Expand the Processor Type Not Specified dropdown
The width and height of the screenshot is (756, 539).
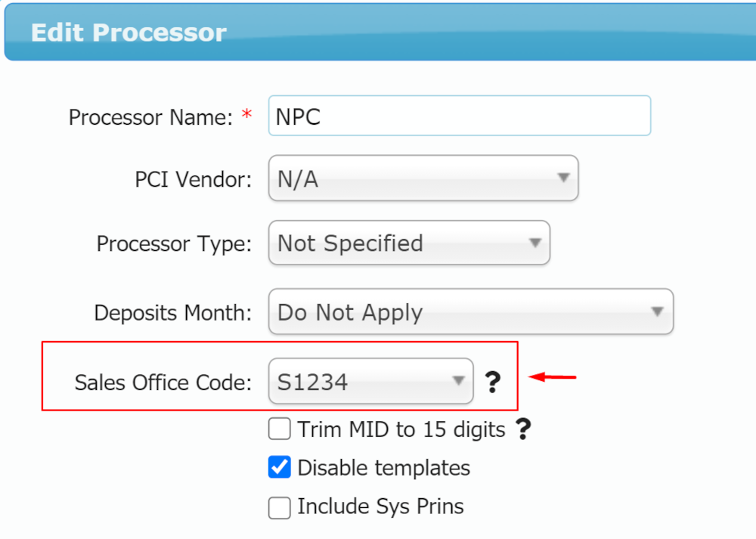(409, 243)
